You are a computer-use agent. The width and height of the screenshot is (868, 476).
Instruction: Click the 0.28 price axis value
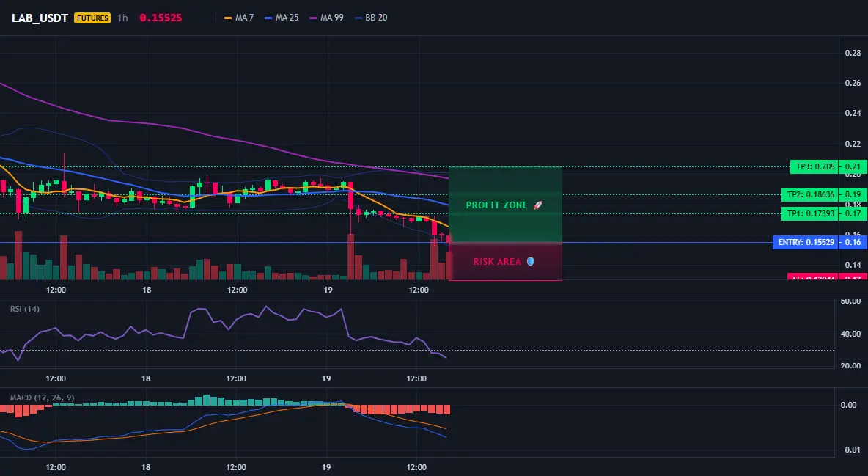click(853, 54)
